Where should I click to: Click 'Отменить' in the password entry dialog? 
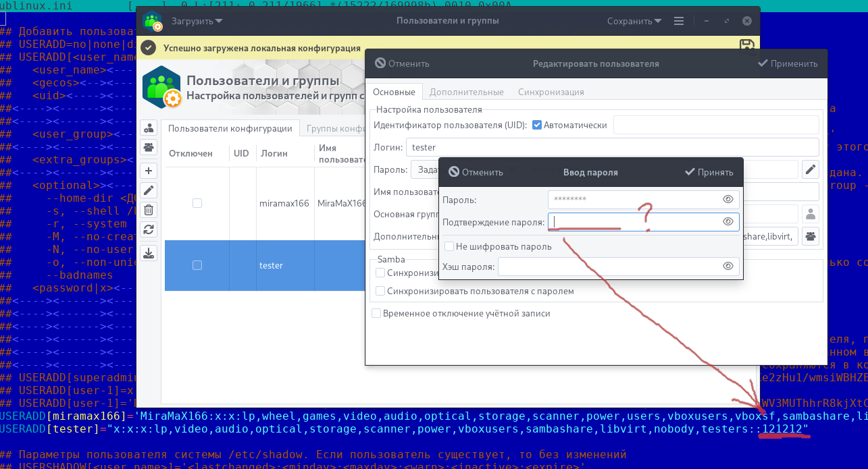point(476,172)
